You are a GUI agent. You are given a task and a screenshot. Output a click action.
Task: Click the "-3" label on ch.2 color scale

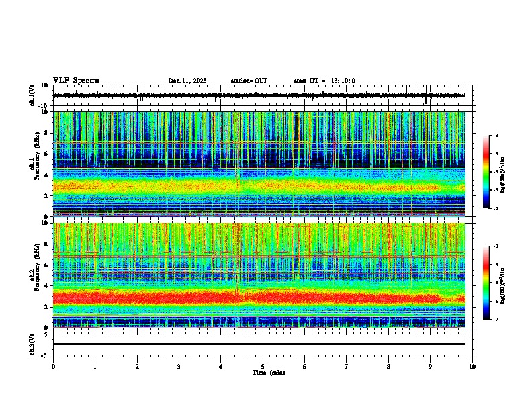point(495,246)
